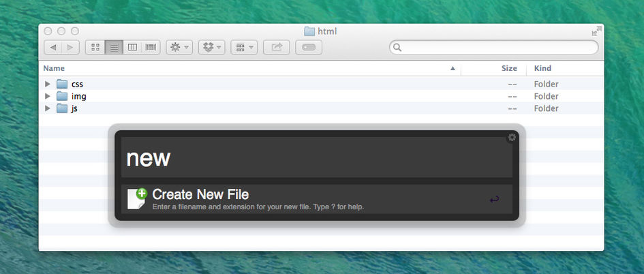Open the Arrange items menu
Image resolution: width=644 pixels, height=274 pixels.
coord(244,47)
